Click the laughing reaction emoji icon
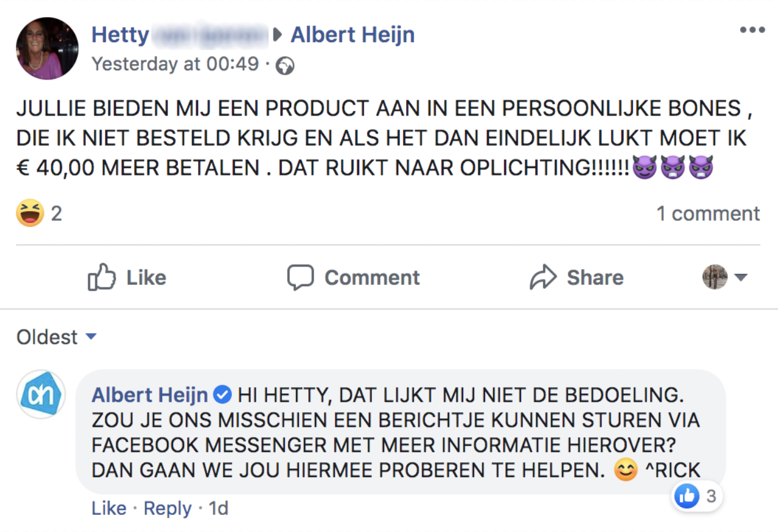The width and height of the screenshot is (778, 532). [30, 213]
